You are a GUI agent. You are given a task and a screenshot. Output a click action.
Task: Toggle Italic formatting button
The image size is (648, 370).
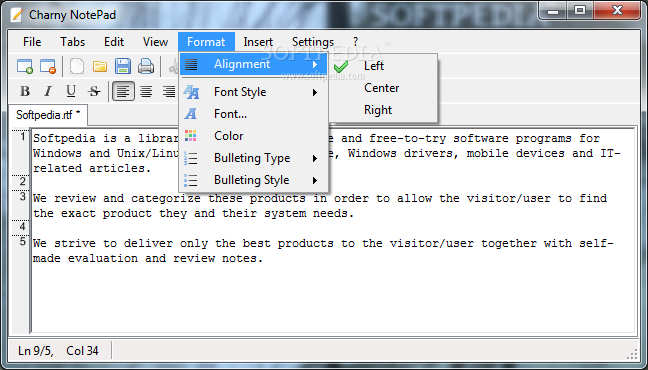(x=48, y=91)
